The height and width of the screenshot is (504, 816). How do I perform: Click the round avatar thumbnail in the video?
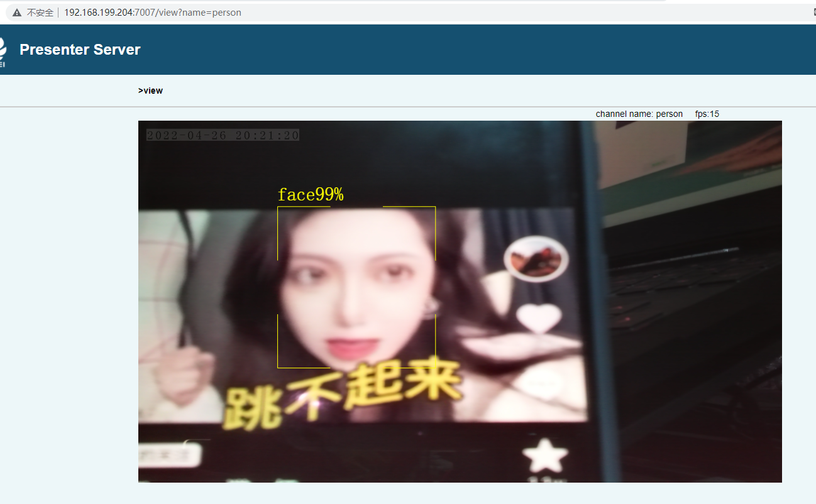pos(536,258)
